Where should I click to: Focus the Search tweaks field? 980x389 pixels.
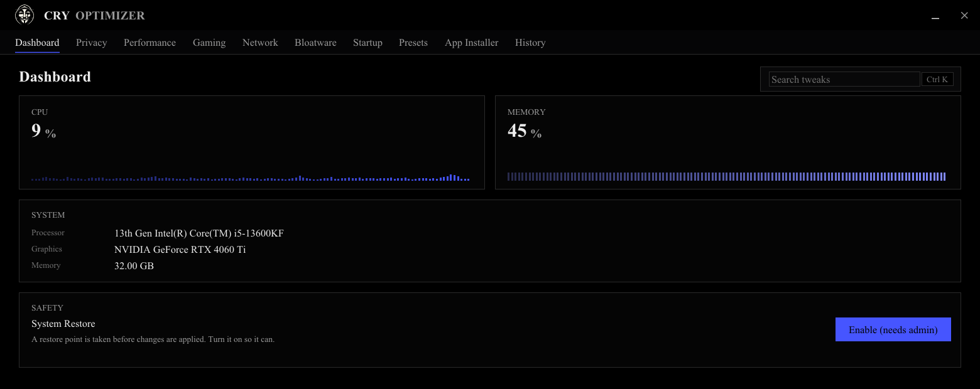tap(844, 79)
